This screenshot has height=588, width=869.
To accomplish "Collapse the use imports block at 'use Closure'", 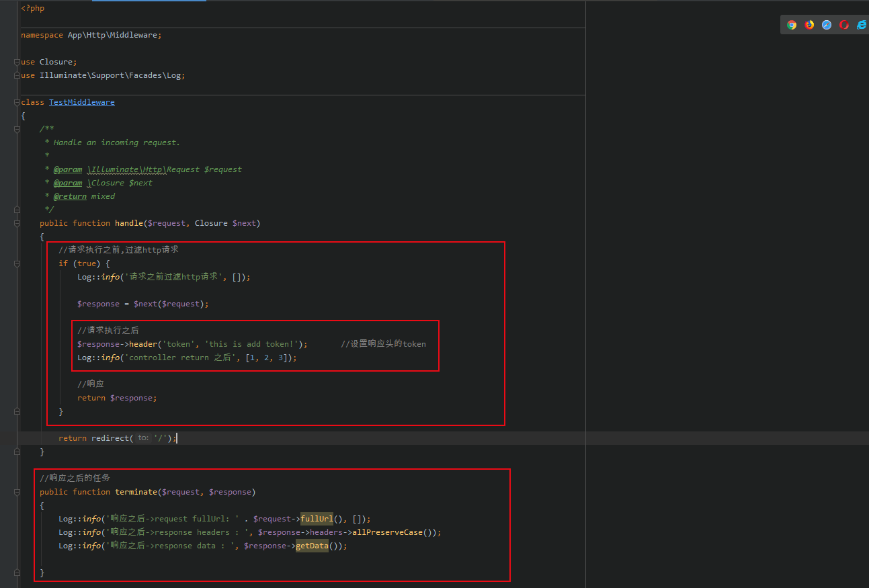I will click(x=17, y=62).
